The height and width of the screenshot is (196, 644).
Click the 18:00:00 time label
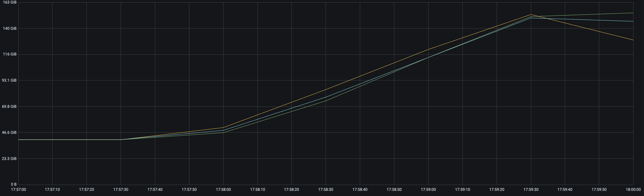point(633,190)
